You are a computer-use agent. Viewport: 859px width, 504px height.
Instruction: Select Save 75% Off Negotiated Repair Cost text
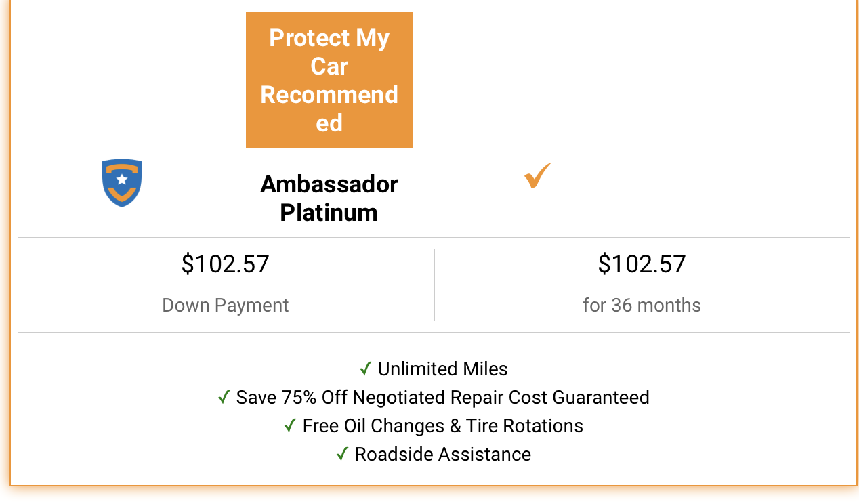pyautogui.click(x=442, y=398)
